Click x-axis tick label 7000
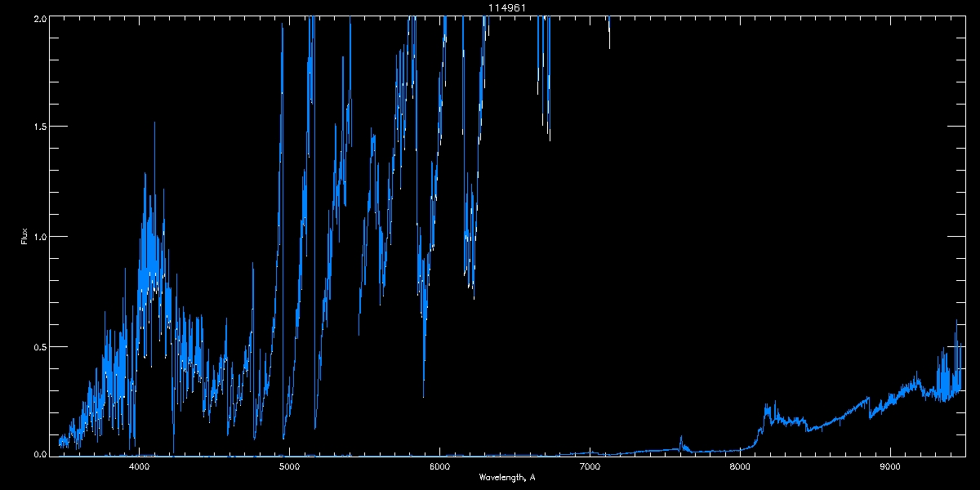Image resolution: width=980 pixels, height=490 pixels. (590, 467)
